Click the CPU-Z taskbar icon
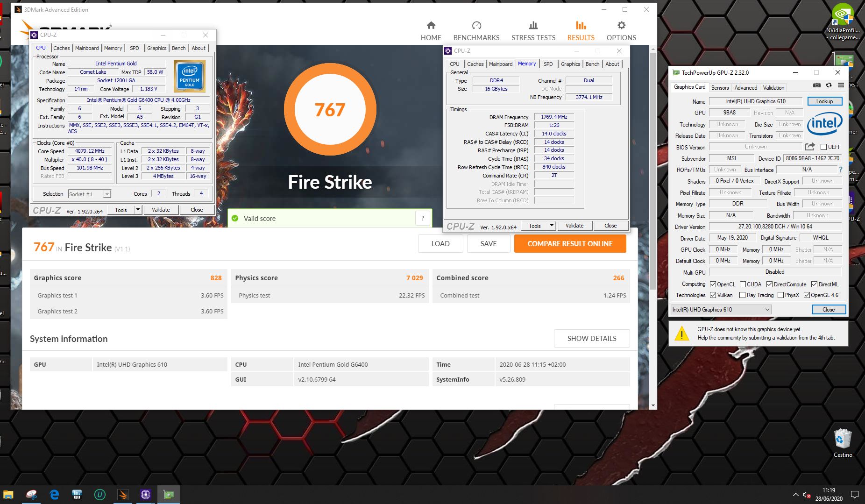The image size is (865, 504). 146,494
